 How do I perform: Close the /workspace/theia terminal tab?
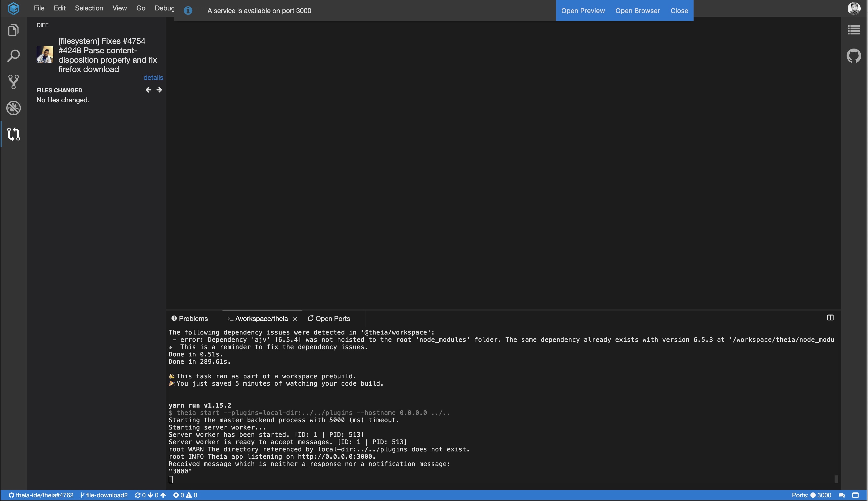click(x=295, y=319)
